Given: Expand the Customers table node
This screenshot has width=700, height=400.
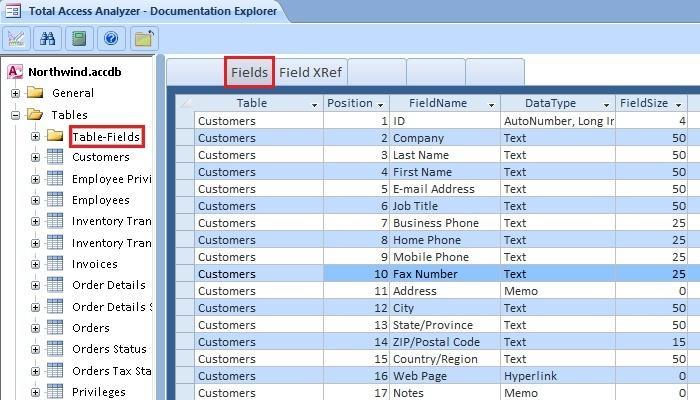Looking at the screenshot, I should [35, 157].
